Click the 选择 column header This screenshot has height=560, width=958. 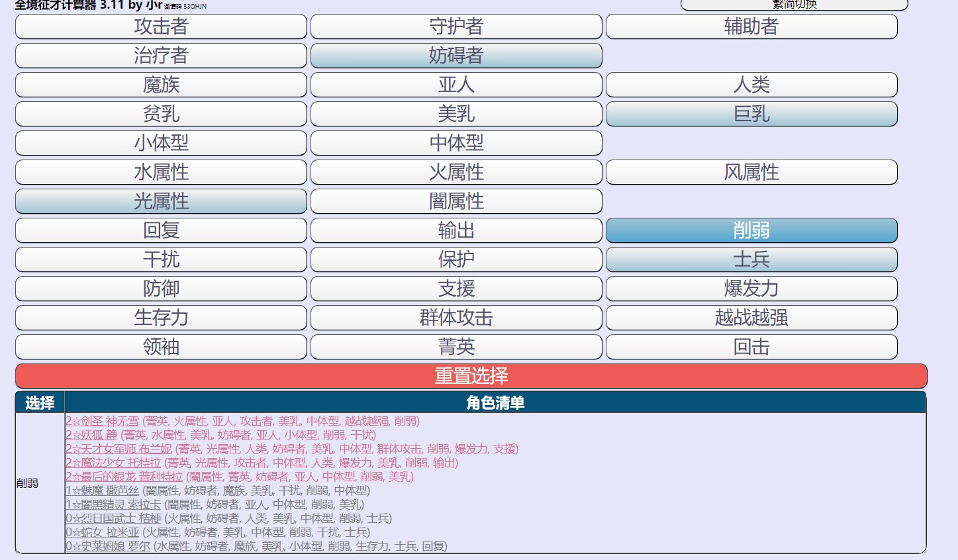tap(40, 402)
